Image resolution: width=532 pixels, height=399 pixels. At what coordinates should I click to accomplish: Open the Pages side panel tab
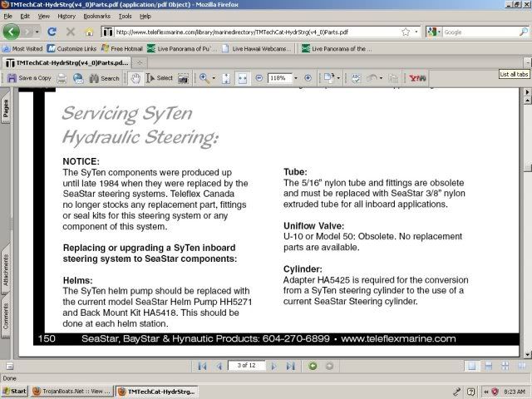click(x=6, y=108)
